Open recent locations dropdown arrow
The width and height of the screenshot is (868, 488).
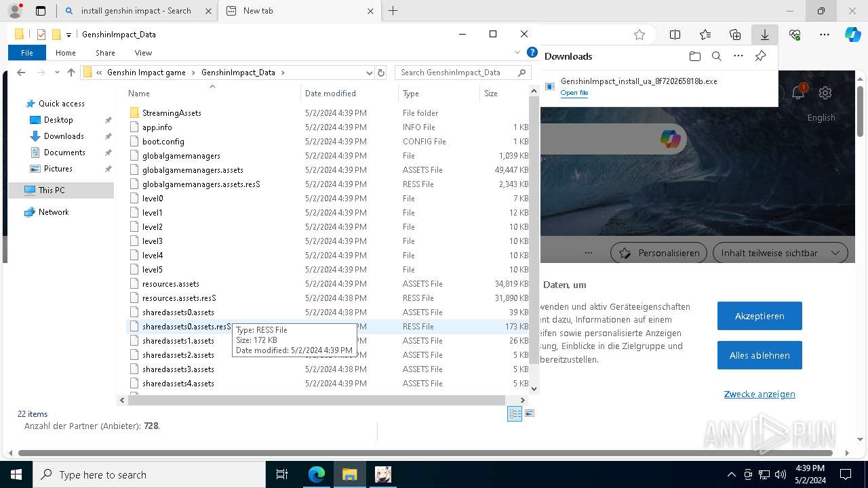point(57,73)
